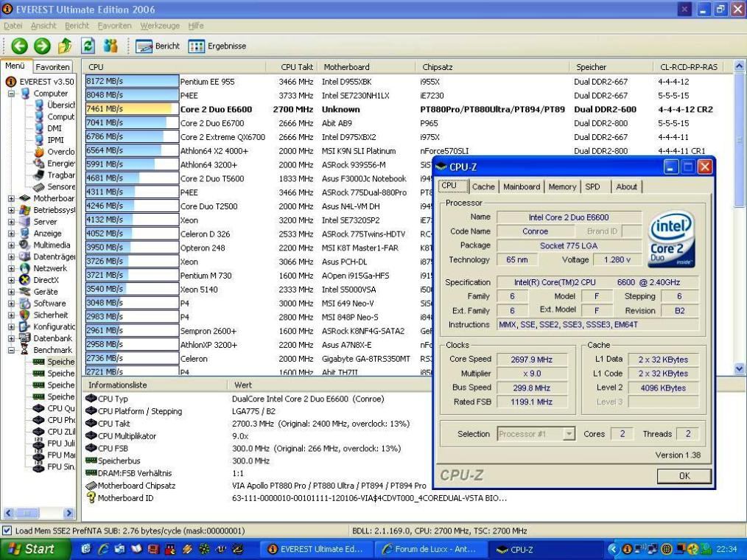Expand the Motherboard tree node
747x560 pixels.
point(11,198)
